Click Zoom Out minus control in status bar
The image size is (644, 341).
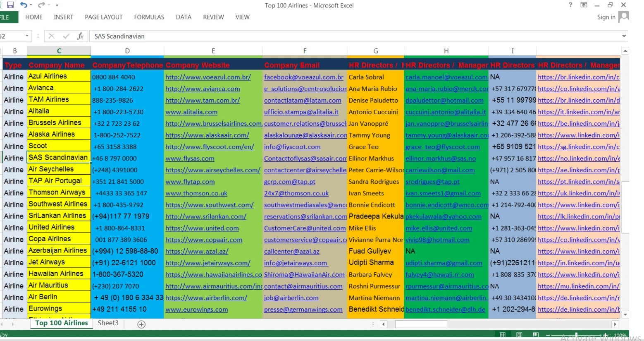pos(549,334)
